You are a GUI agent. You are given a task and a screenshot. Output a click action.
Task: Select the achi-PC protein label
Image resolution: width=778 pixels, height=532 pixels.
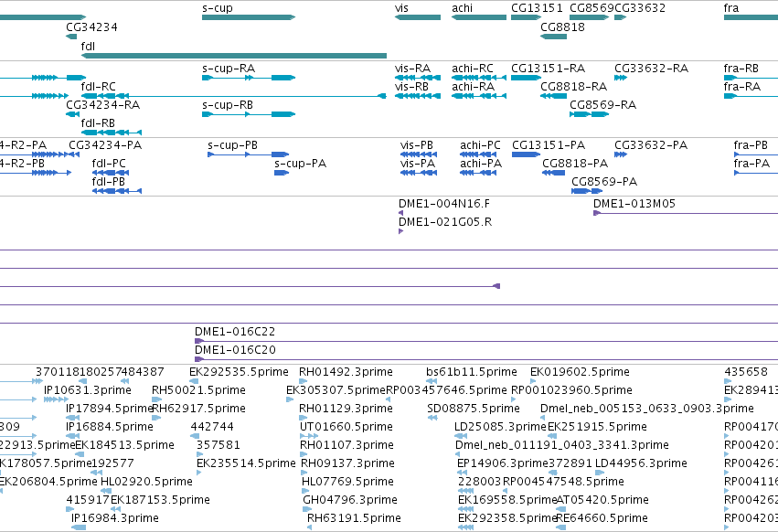click(x=480, y=145)
